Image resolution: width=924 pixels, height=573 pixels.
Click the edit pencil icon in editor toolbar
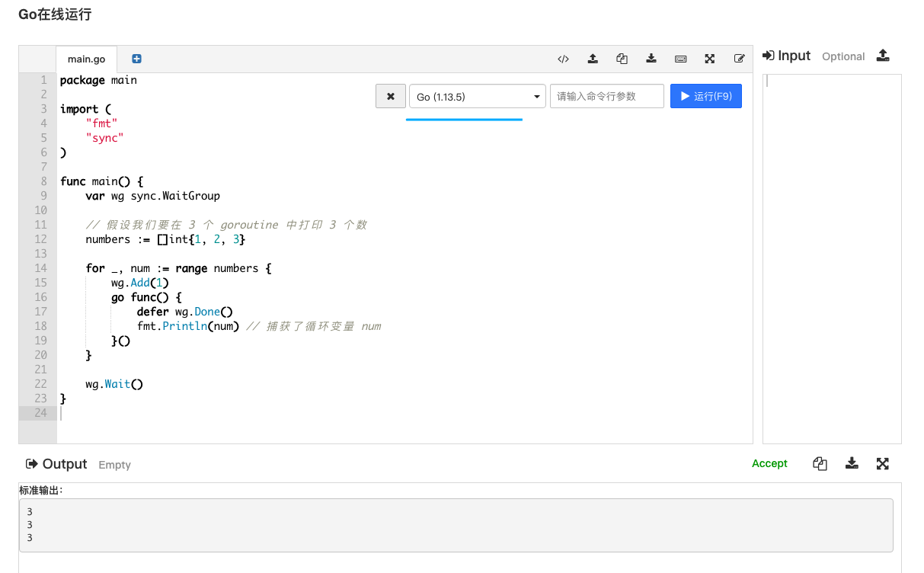click(x=739, y=59)
